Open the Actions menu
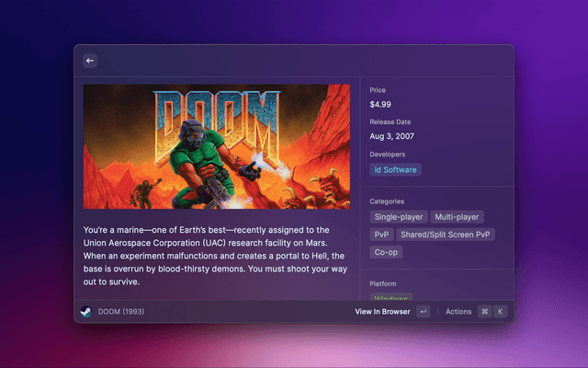This screenshot has height=368, width=588. [x=458, y=312]
